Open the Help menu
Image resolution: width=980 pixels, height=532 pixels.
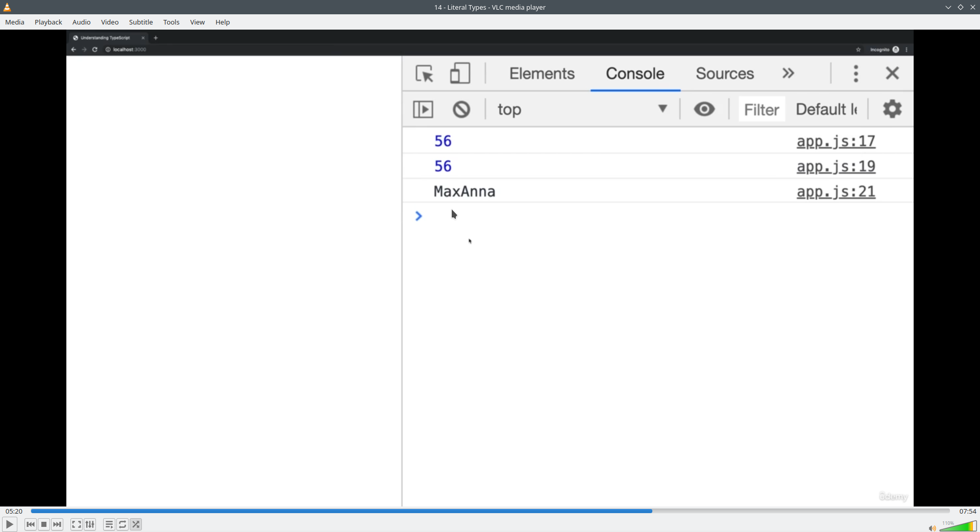(x=223, y=22)
